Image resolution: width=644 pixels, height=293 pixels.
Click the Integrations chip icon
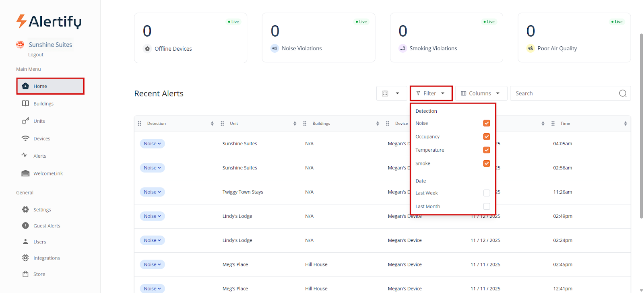point(25,258)
